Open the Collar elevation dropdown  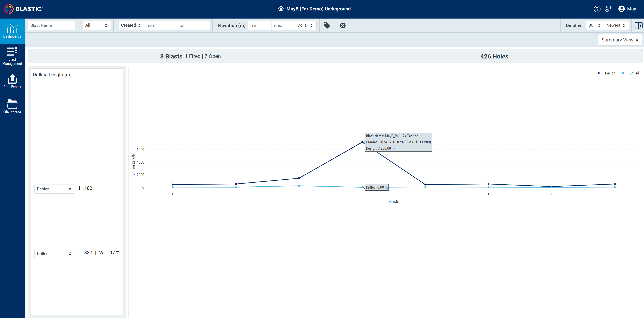pos(305,25)
